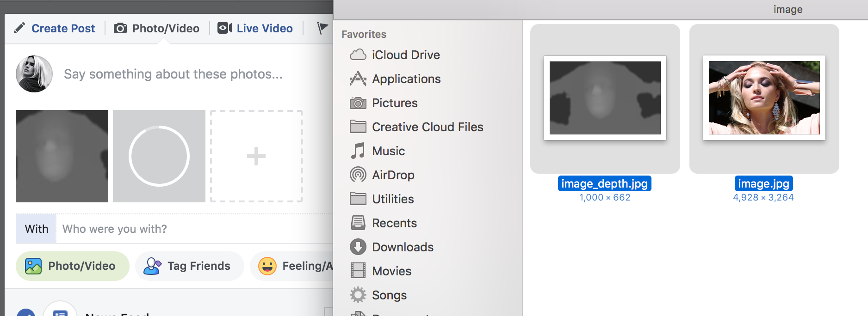Click the 'image' Finder window title
This screenshot has width=868, height=316.
click(x=788, y=9)
